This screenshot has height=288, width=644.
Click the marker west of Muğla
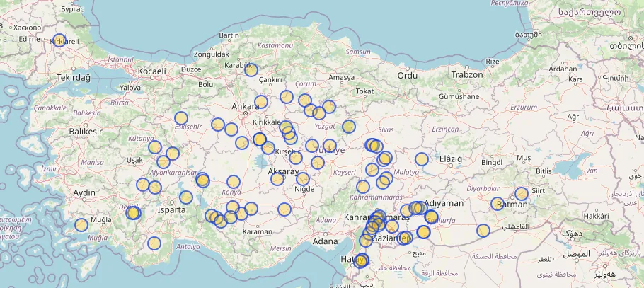pos(81,225)
